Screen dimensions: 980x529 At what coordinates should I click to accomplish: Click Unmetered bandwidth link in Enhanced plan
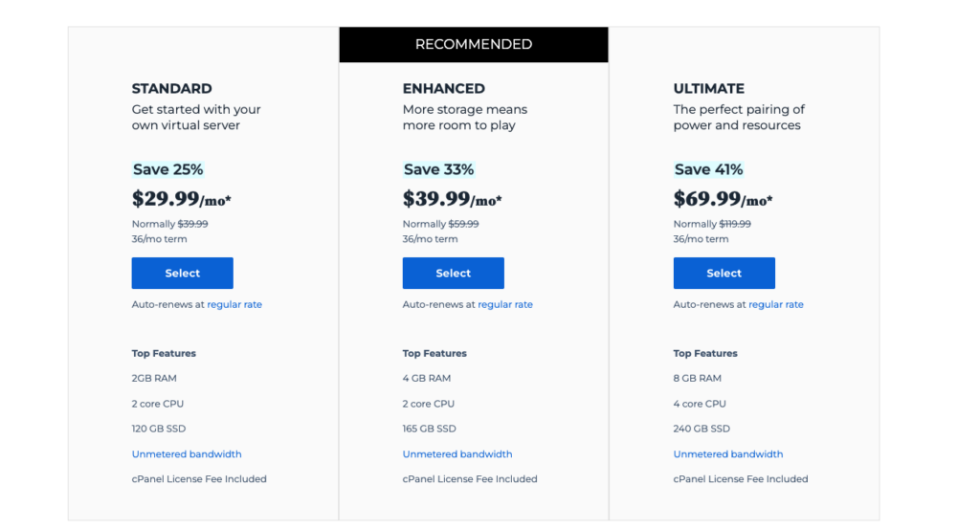click(x=457, y=454)
